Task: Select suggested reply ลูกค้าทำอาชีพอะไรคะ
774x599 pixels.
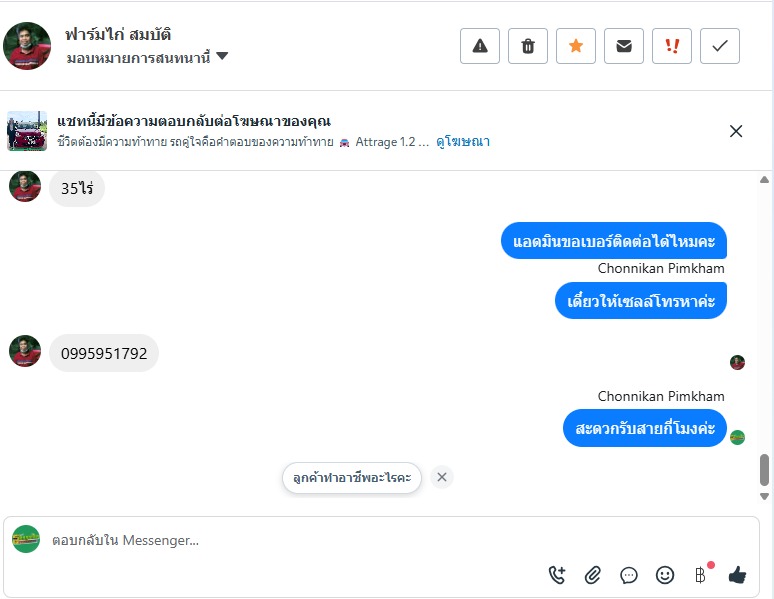Action: point(352,477)
